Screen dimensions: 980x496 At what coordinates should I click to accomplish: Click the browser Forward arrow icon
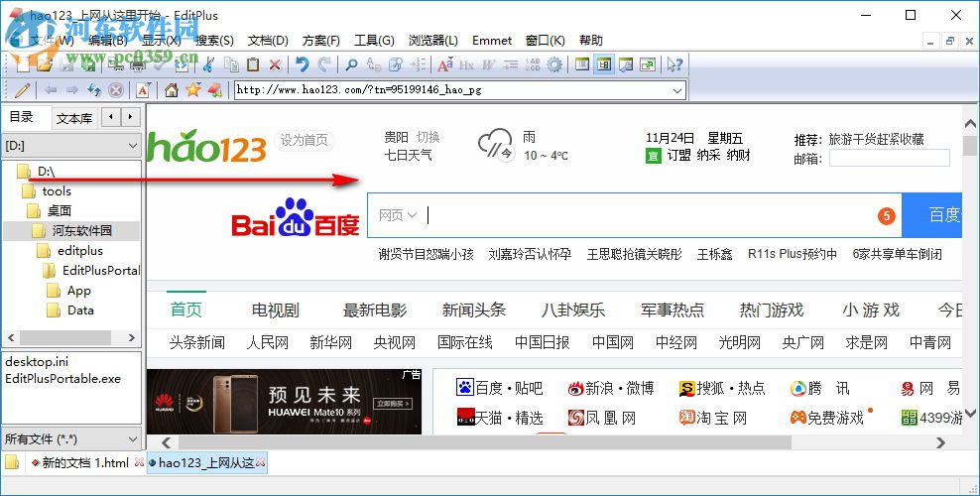[71, 90]
